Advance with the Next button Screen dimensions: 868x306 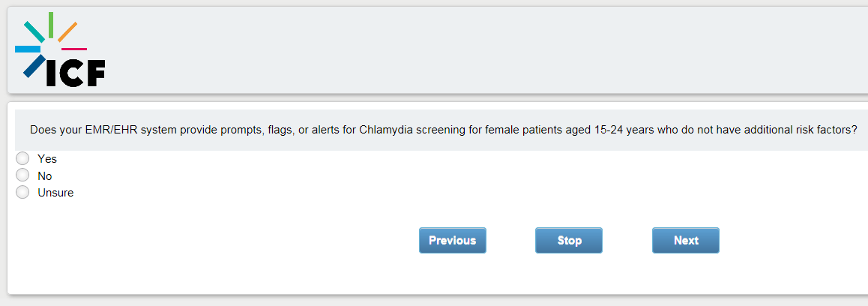(x=685, y=241)
